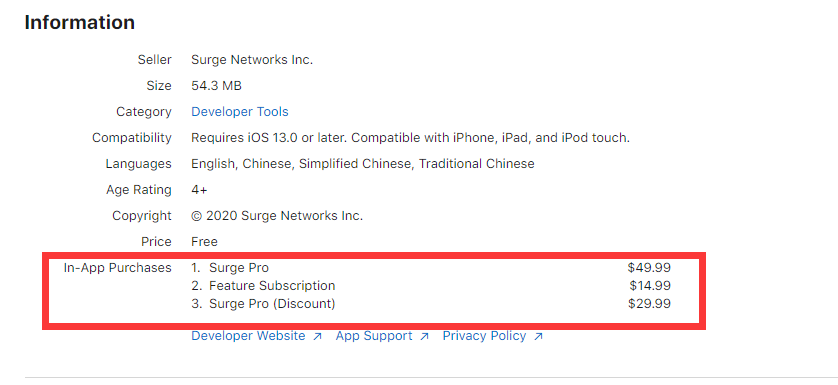
Task: Click the 2020 copyright text
Action: click(x=277, y=215)
